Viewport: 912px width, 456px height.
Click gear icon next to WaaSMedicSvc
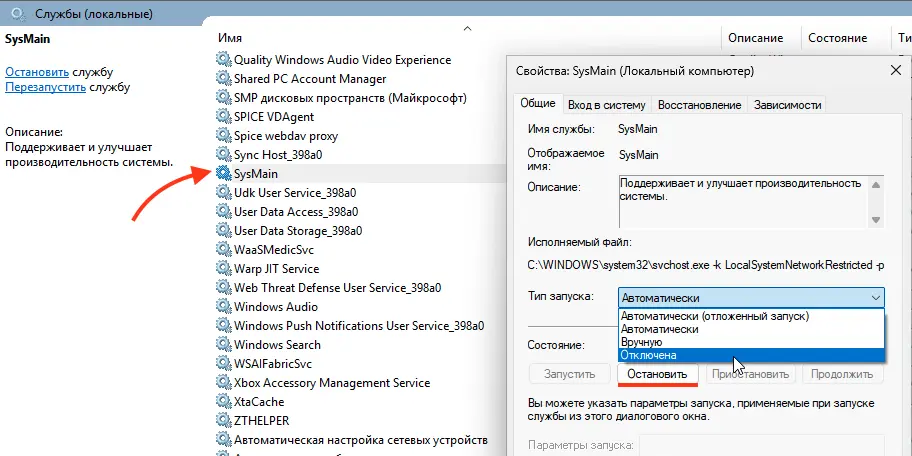tap(223, 250)
